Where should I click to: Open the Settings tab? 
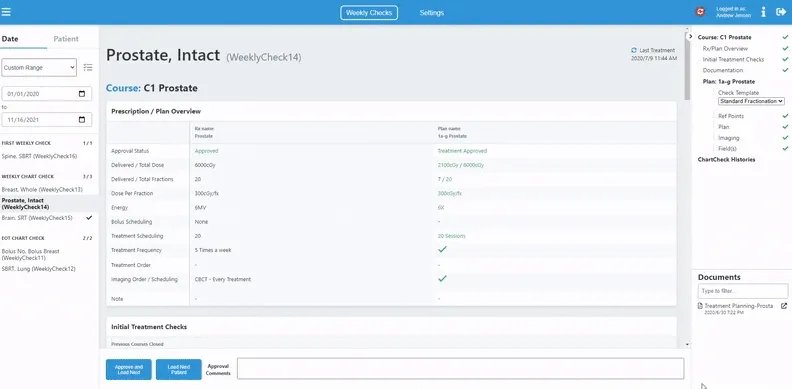click(x=432, y=13)
